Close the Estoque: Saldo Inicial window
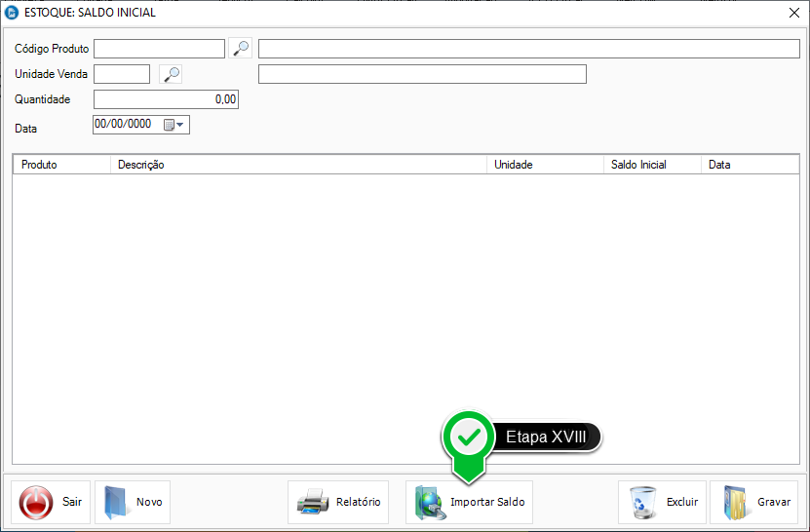This screenshot has height=532, width=810. 794,13
